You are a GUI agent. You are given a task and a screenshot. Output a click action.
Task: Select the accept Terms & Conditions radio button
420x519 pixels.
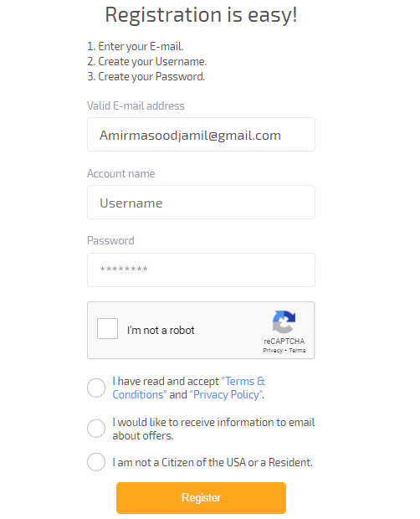point(96,388)
